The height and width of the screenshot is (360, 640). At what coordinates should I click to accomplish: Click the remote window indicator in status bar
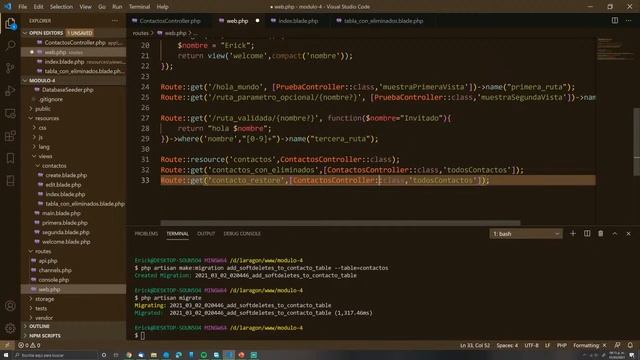[7, 345]
